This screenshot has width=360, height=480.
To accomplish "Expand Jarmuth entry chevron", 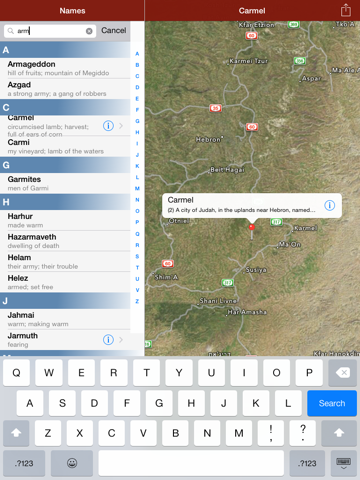I will tap(121, 340).
